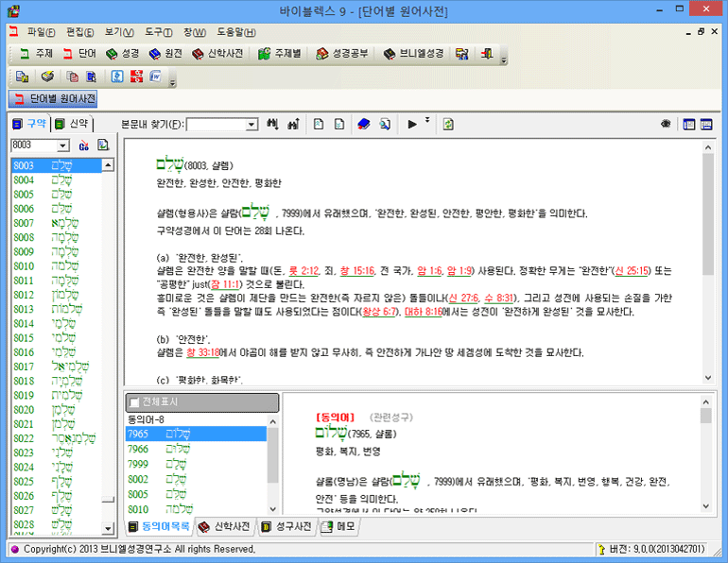The width and height of the screenshot is (728, 563).
Task: Open the 주제별 tool
Action: click(280, 54)
